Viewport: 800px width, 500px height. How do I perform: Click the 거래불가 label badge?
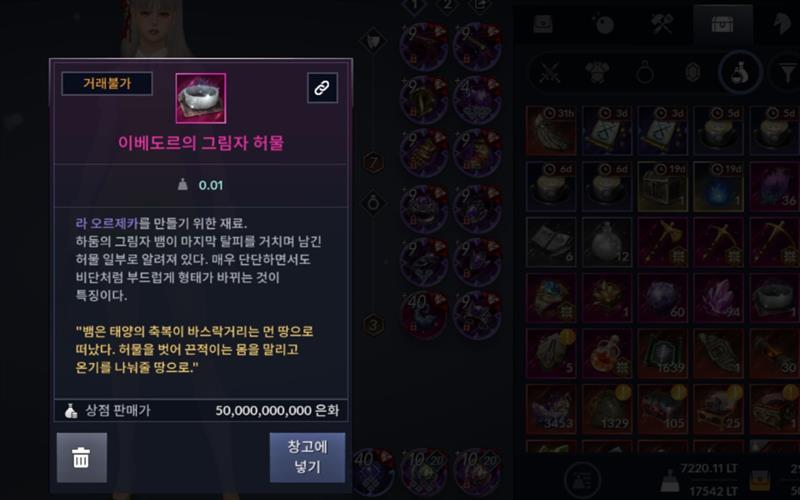[107, 84]
